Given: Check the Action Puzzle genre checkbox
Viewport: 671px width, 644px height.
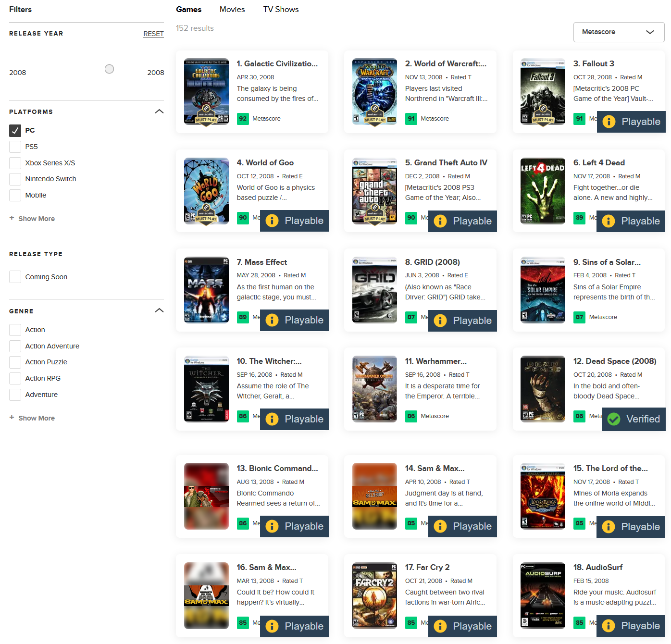Looking at the screenshot, I should (15, 362).
